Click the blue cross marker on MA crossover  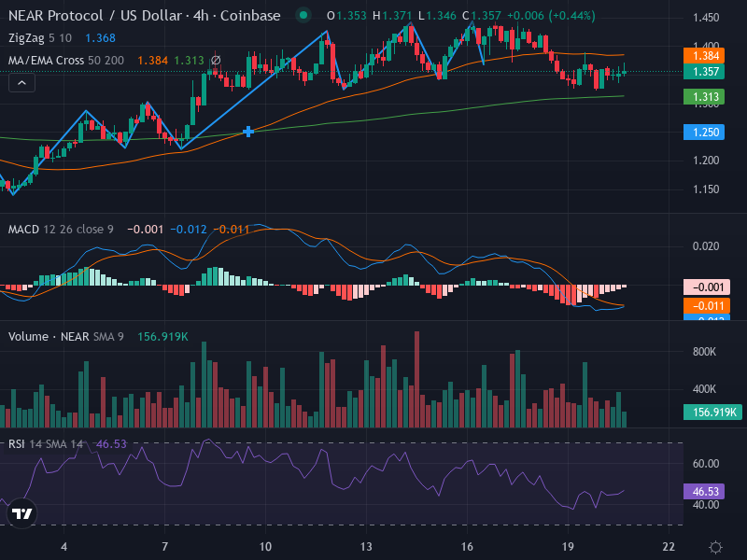[x=248, y=132]
